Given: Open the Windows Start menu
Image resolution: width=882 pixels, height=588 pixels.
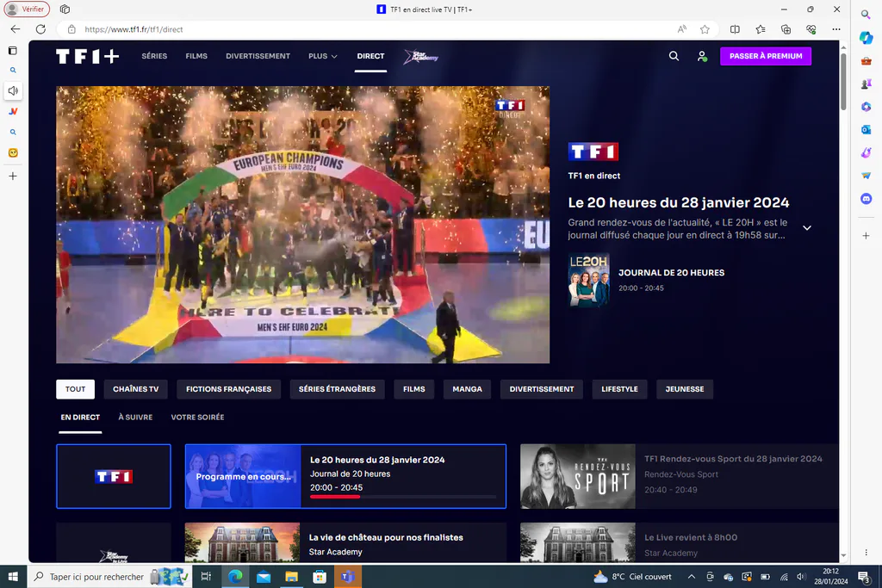Looking at the screenshot, I should pos(13,577).
